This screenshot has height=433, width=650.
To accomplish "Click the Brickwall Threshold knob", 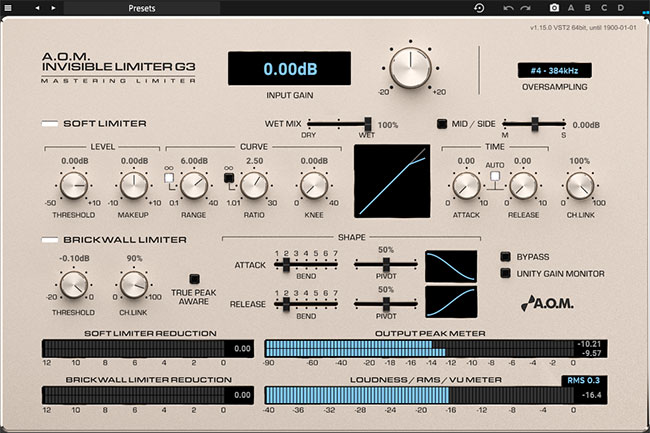I will 74,285.
